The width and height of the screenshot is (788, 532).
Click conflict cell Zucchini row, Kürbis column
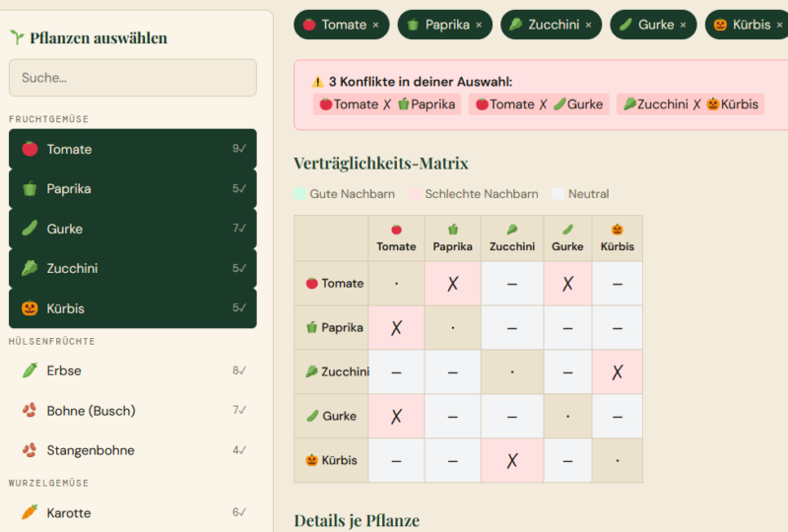pyautogui.click(x=618, y=372)
